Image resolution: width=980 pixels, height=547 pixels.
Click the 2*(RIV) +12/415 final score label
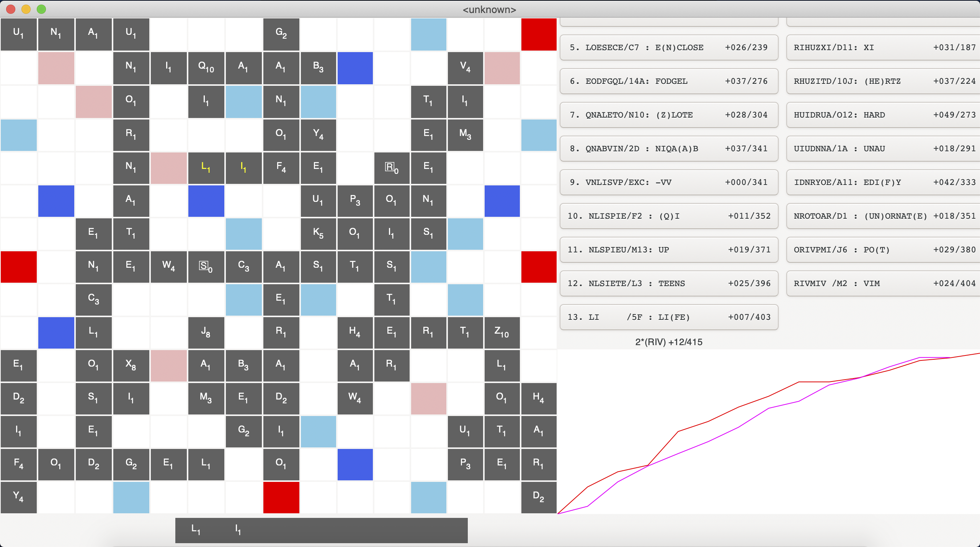pyautogui.click(x=668, y=342)
